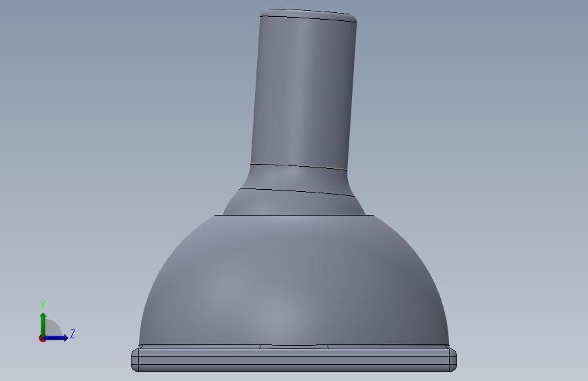Click the blue Z axis arrow

pos(56,338)
